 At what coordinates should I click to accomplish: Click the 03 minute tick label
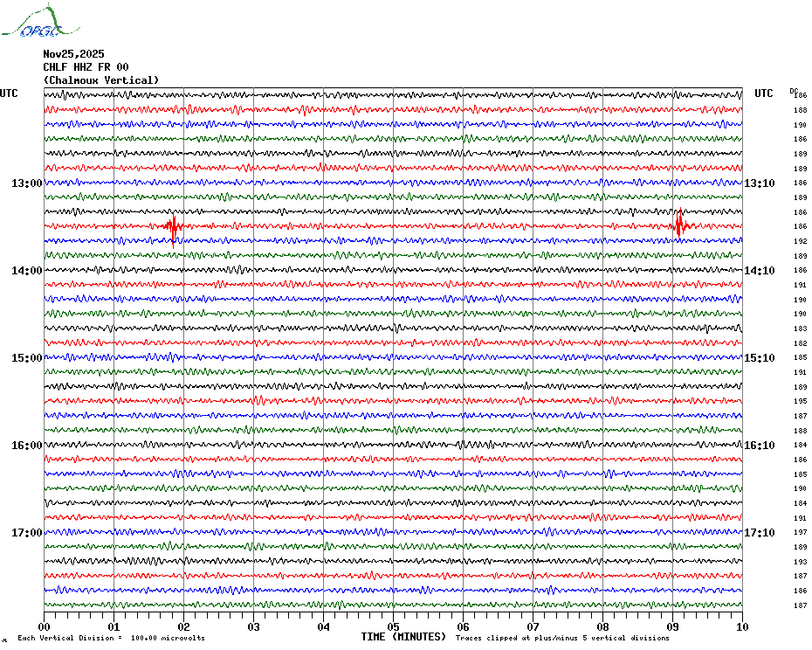[254, 626]
